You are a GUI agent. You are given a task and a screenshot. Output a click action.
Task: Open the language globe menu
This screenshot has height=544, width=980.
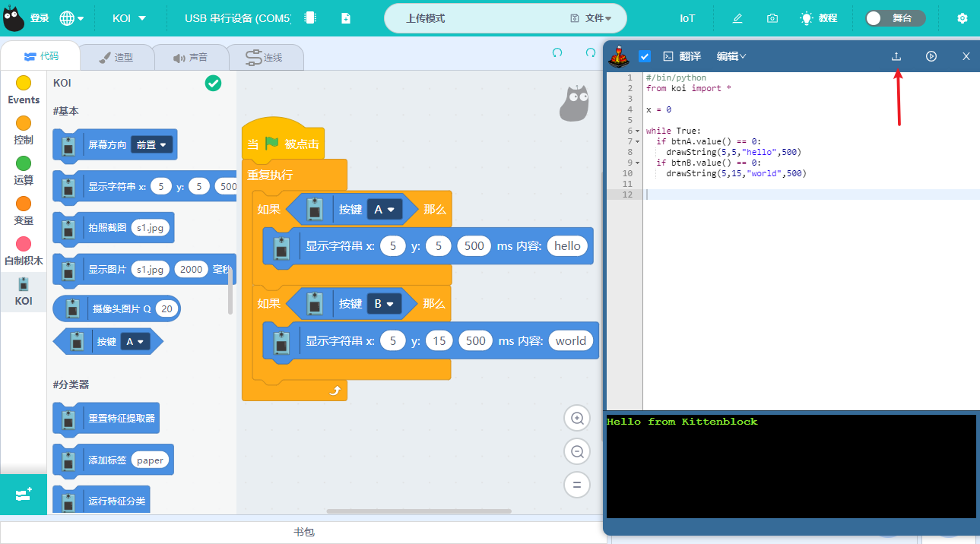point(71,18)
